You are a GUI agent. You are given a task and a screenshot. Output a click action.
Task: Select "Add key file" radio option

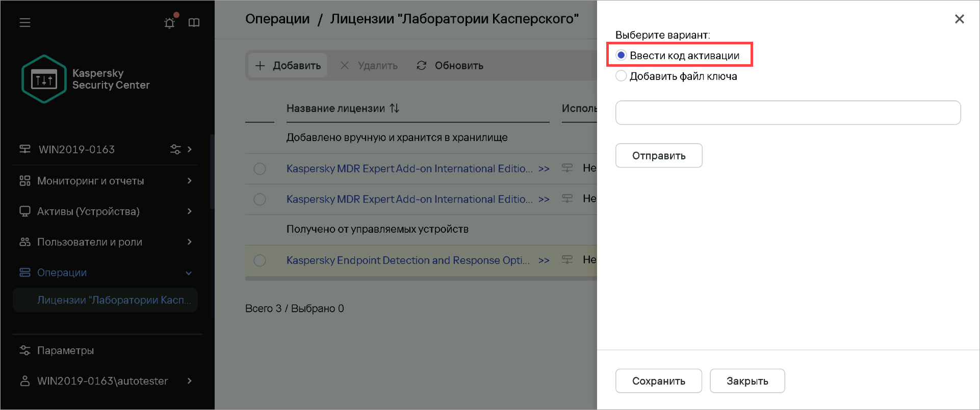tap(621, 76)
